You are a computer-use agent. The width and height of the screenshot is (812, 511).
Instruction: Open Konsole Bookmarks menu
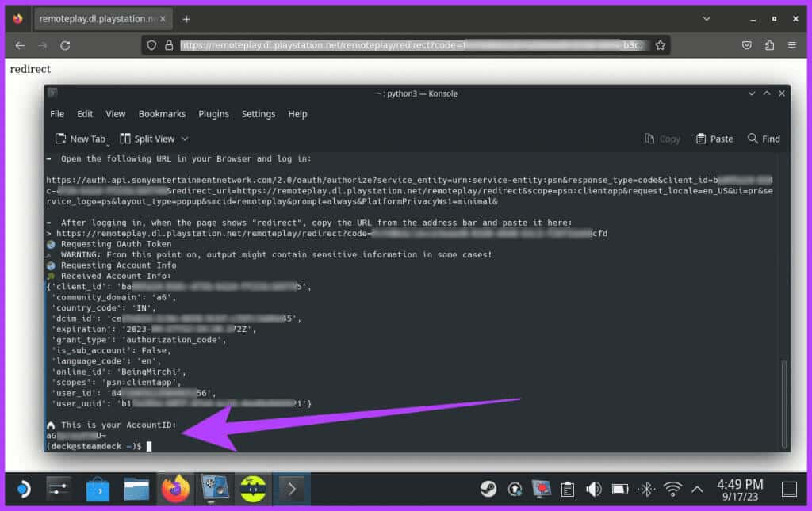coord(162,114)
